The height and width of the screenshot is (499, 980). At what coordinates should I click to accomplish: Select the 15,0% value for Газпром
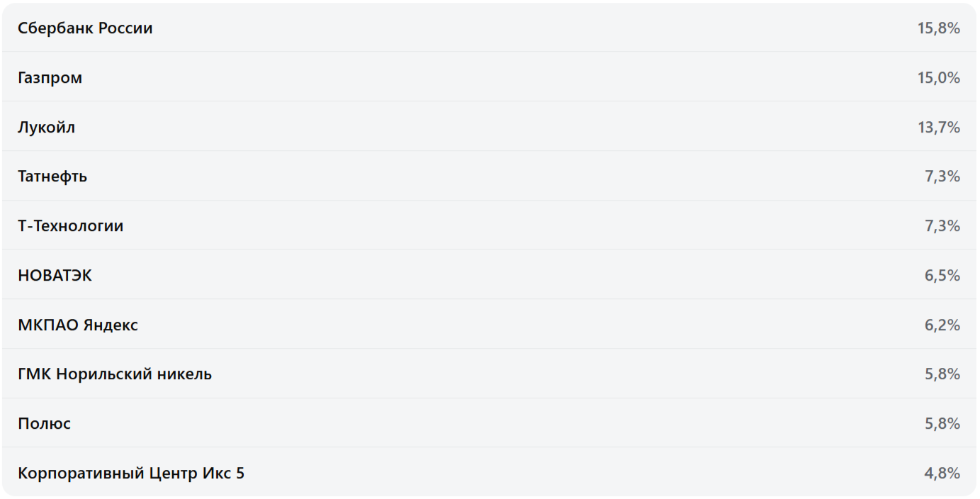938,78
